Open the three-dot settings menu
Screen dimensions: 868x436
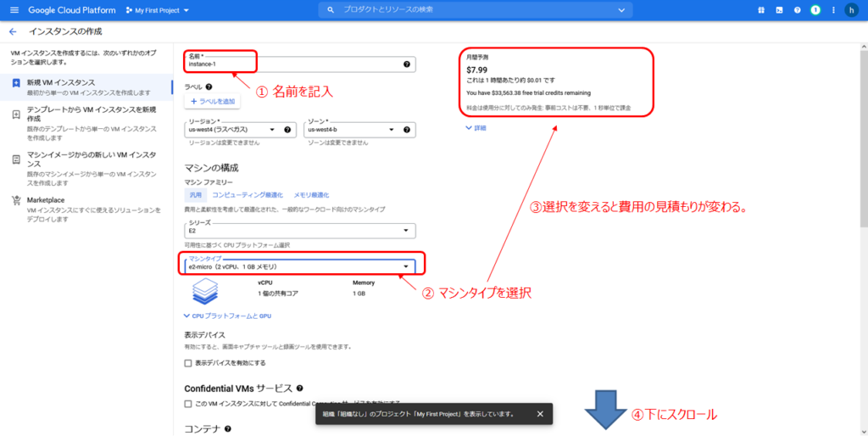[832, 10]
